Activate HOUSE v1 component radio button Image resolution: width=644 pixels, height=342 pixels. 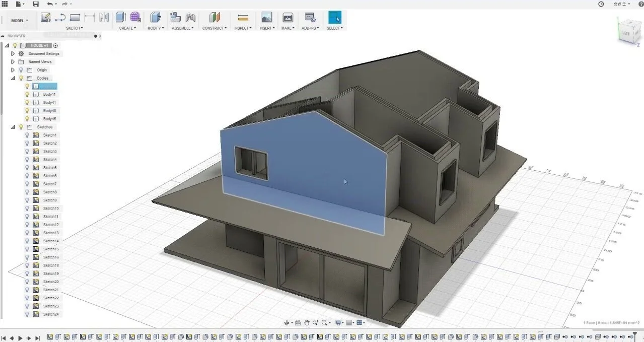tap(55, 45)
